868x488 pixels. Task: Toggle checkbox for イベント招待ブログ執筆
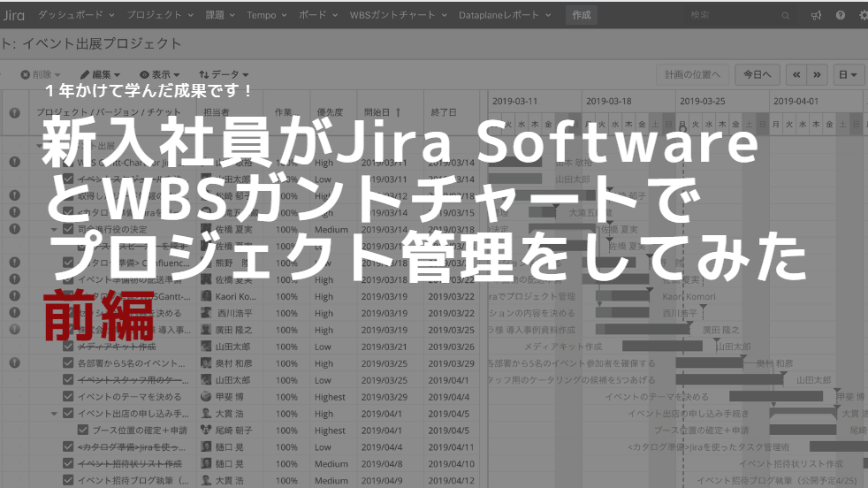[68, 479]
